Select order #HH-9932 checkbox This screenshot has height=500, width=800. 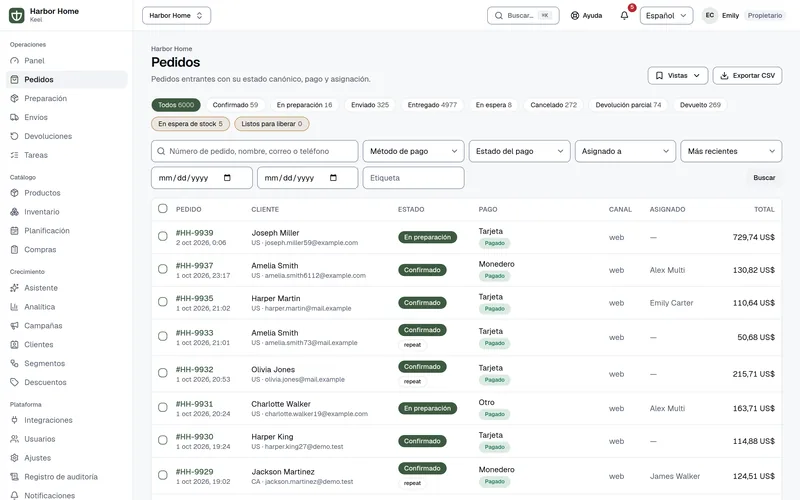(x=163, y=373)
